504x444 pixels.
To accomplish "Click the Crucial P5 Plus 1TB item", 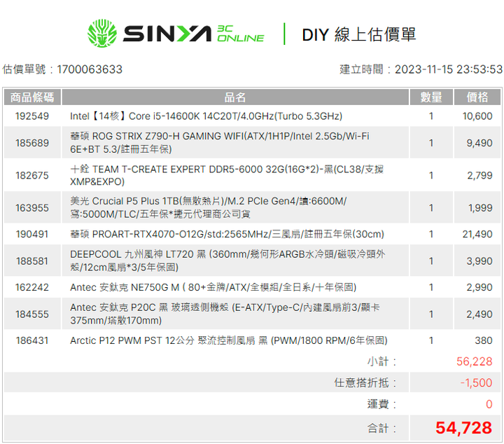I will (209, 207).
